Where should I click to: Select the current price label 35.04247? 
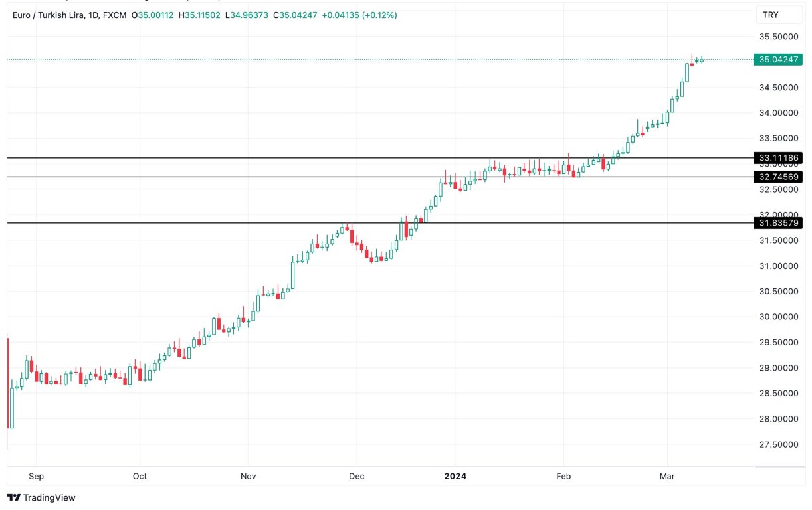click(x=778, y=60)
